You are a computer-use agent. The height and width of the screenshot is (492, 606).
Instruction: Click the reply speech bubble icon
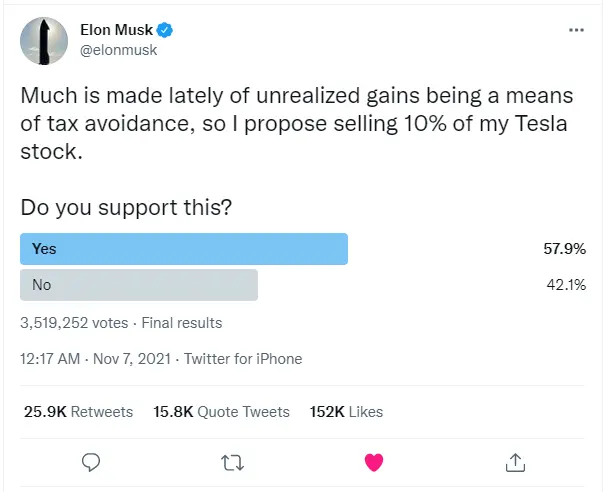91,462
